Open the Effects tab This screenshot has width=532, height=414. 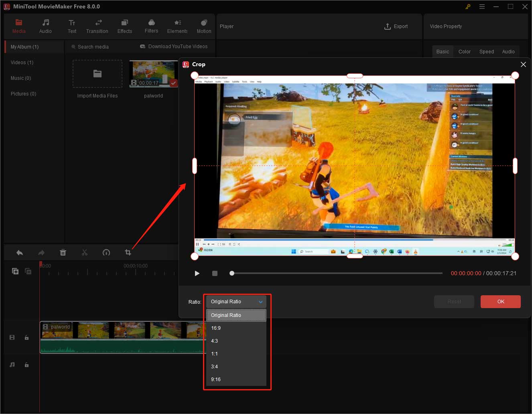tap(125, 26)
